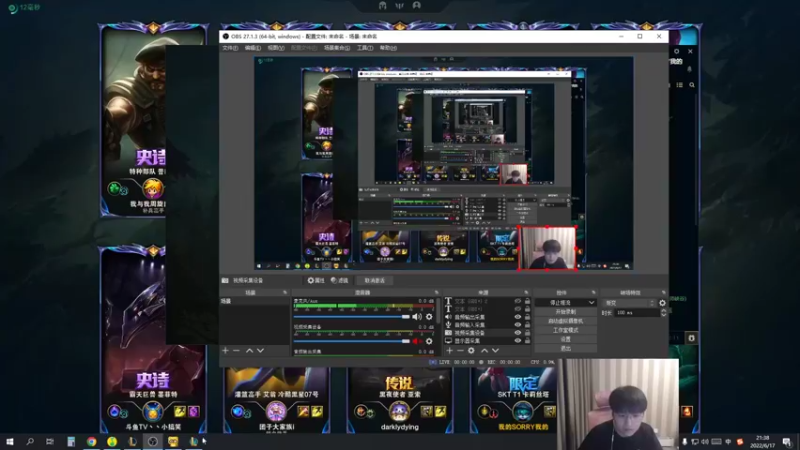Open Chrome from the taskbar
800x450 pixels.
point(91,441)
